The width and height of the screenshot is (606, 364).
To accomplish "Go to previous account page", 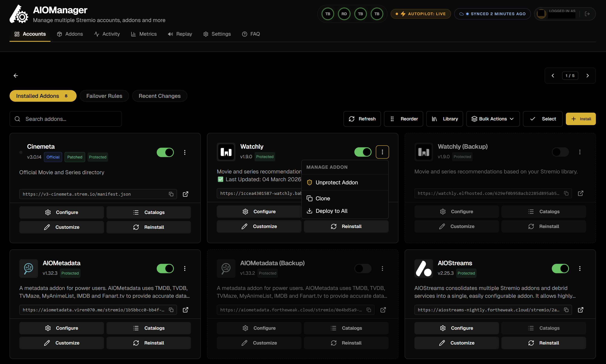I will (x=553, y=76).
